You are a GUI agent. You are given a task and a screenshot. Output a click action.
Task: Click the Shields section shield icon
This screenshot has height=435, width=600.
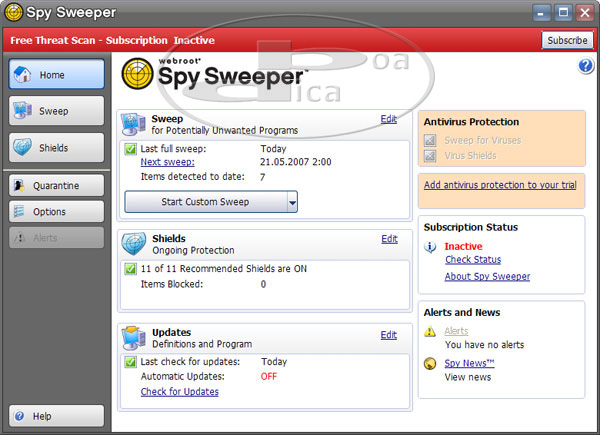click(x=134, y=244)
